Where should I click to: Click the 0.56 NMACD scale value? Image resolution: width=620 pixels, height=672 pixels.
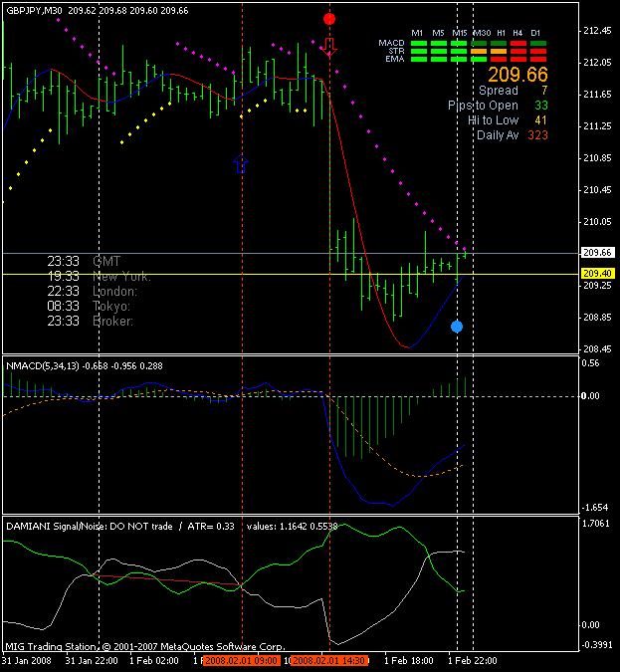click(590, 363)
